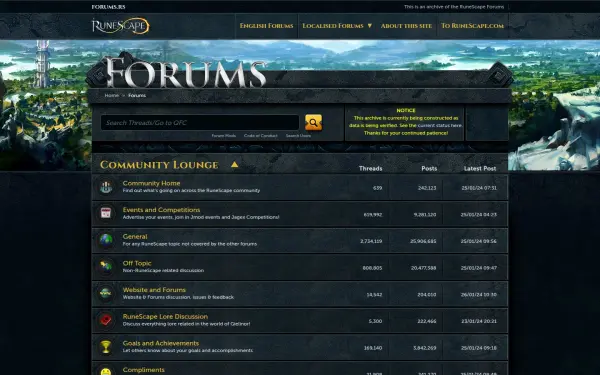600x375 pixels.
Task: Click the RuneScape Lore Discussion red book icon
Action: (x=106, y=320)
